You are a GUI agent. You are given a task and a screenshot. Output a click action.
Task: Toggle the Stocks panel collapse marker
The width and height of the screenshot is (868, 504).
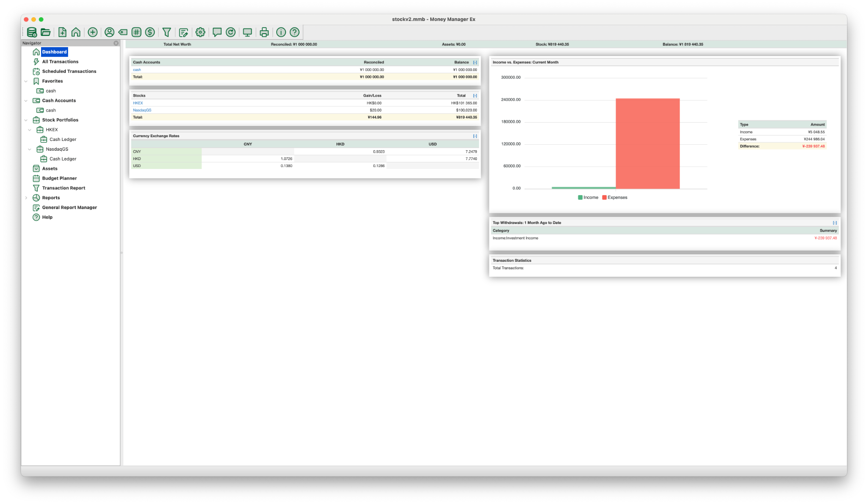tap(475, 96)
